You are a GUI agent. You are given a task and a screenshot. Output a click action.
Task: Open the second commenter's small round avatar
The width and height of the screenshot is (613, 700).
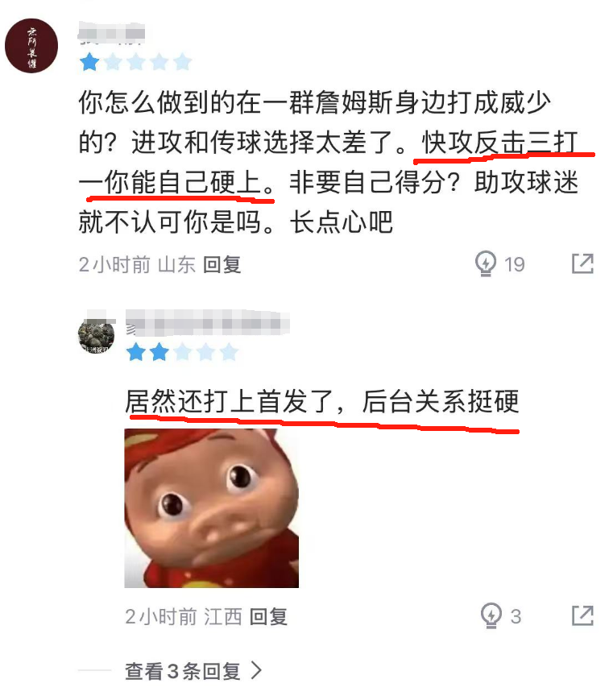click(96, 336)
